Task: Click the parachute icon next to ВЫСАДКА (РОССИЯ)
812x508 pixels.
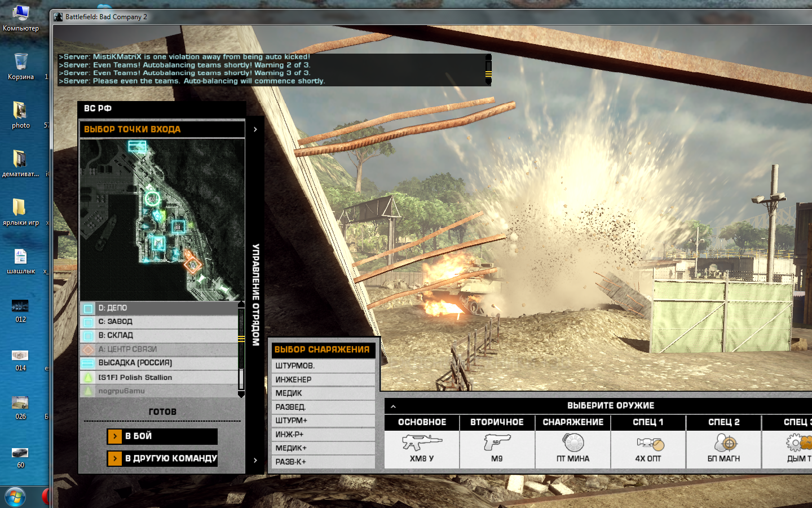Action: (x=88, y=363)
